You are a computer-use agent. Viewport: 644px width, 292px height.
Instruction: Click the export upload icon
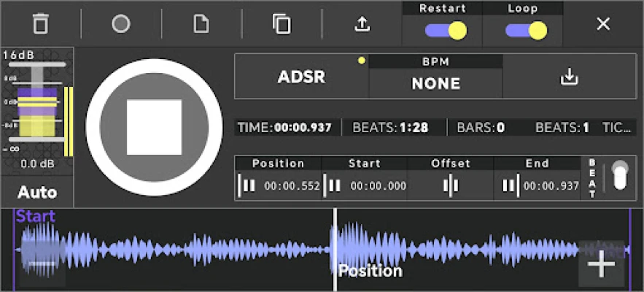pyautogui.click(x=362, y=24)
